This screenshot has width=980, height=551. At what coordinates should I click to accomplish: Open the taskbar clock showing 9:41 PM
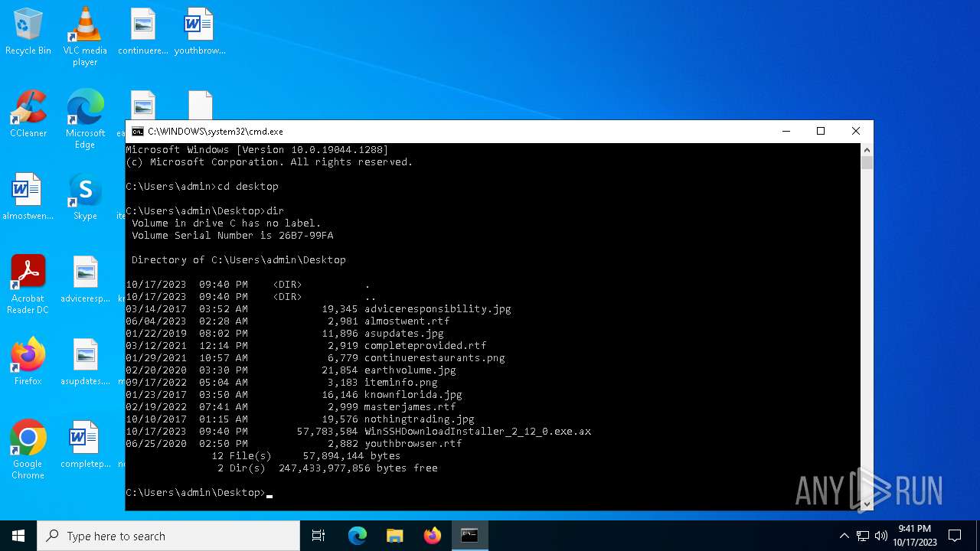914,536
